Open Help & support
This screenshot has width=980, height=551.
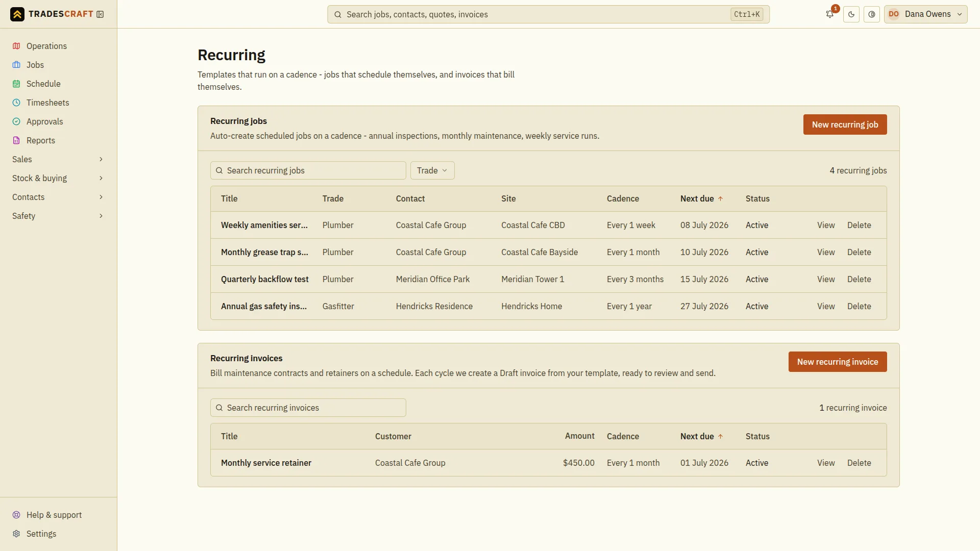pyautogui.click(x=58, y=515)
